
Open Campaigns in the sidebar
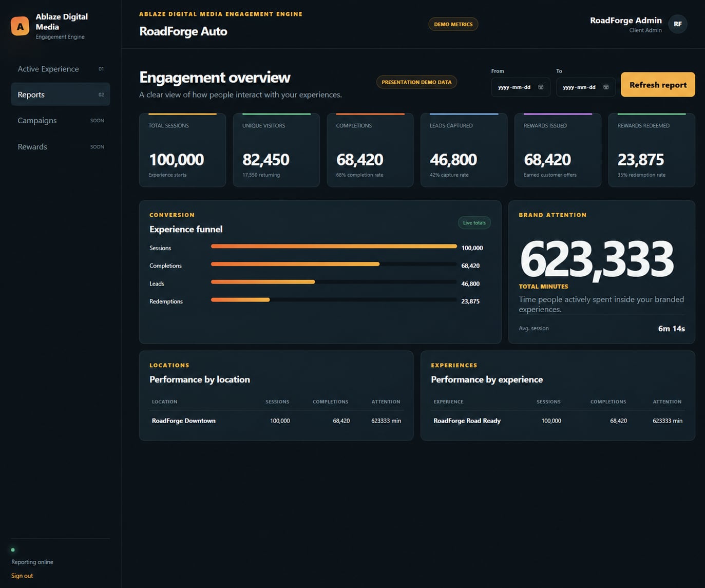pyautogui.click(x=61, y=121)
